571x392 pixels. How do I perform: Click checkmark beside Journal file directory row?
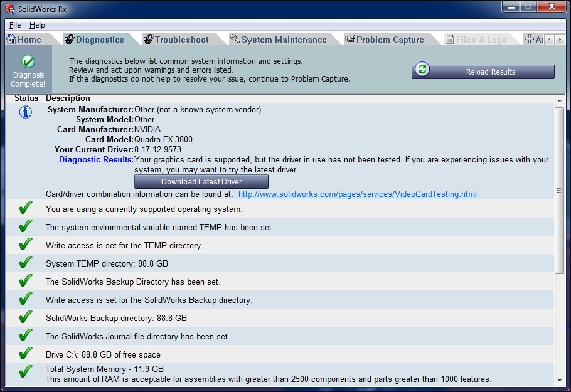(26, 336)
